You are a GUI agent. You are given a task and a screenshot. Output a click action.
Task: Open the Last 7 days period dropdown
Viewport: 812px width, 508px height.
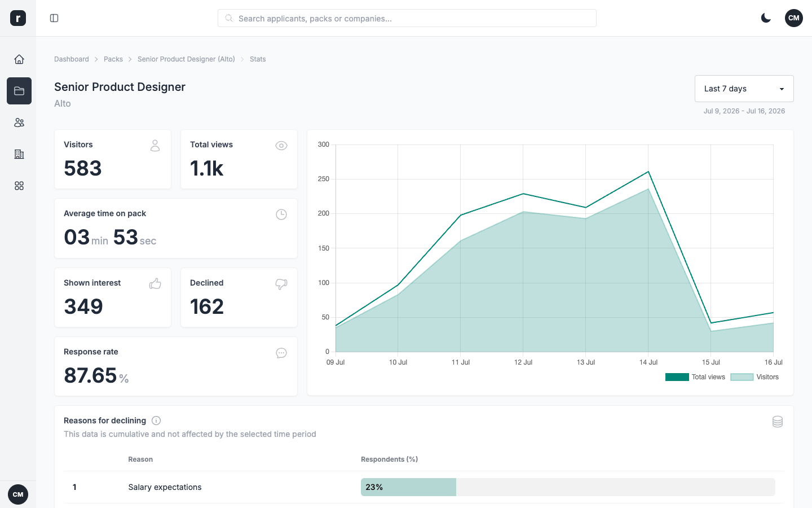[x=744, y=89]
